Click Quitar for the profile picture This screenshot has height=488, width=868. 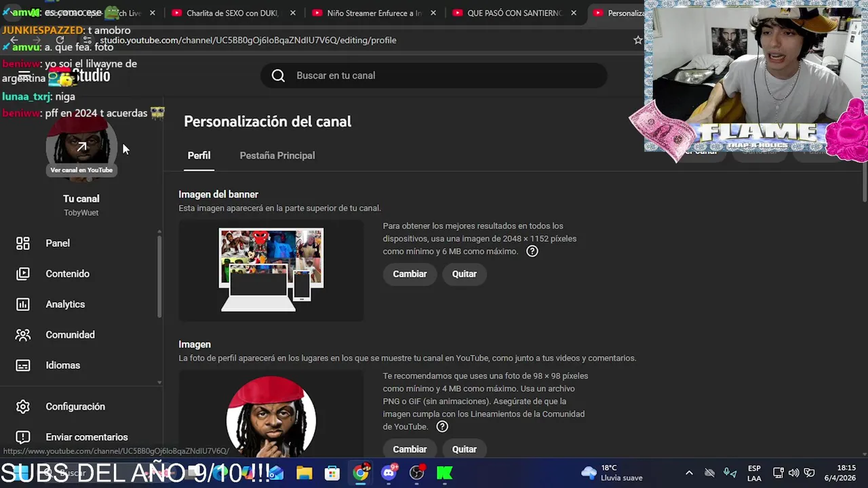pyautogui.click(x=465, y=449)
